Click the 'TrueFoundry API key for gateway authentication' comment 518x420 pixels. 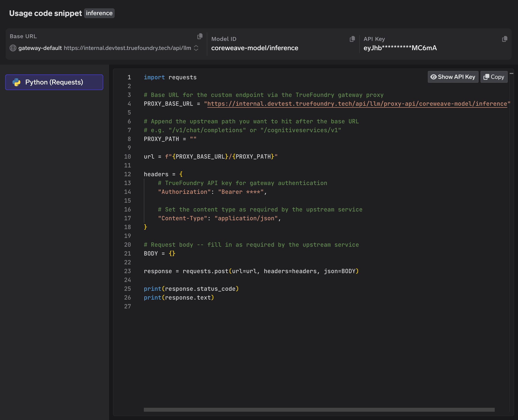(x=243, y=183)
